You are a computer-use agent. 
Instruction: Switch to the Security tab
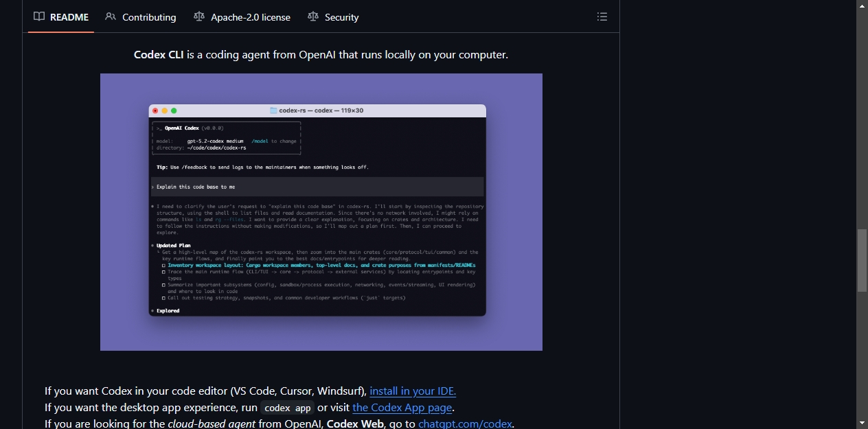pyautogui.click(x=333, y=17)
